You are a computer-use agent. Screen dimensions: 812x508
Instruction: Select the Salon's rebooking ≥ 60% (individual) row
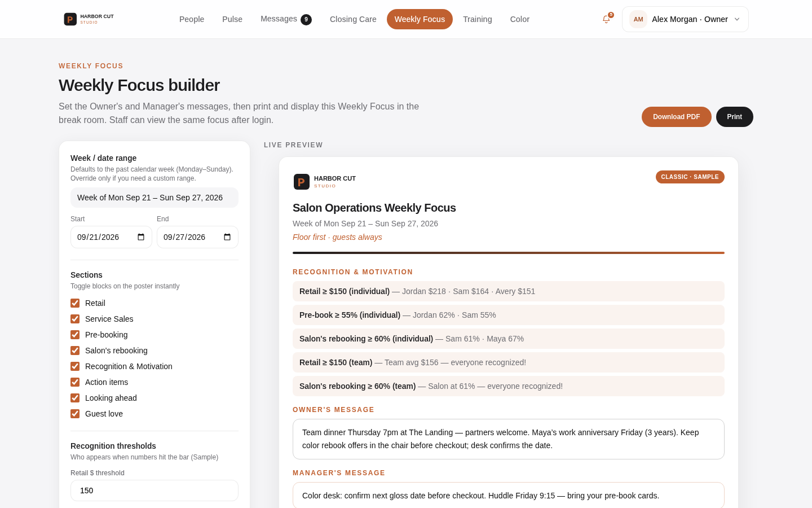click(x=509, y=339)
